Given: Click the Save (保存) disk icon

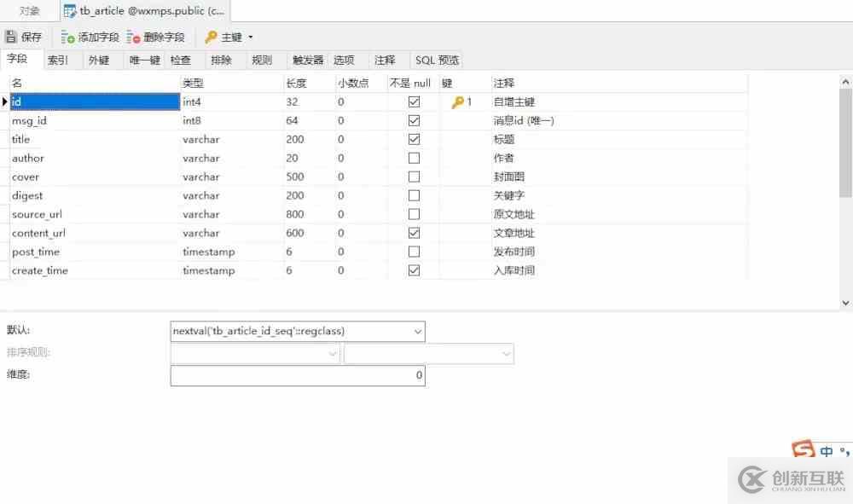Looking at the screenshot, I should (11, 37).
